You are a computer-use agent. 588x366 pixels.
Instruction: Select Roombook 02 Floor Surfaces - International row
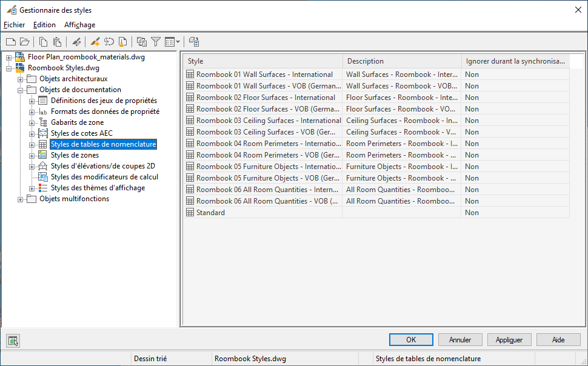(x=376, y=98)
